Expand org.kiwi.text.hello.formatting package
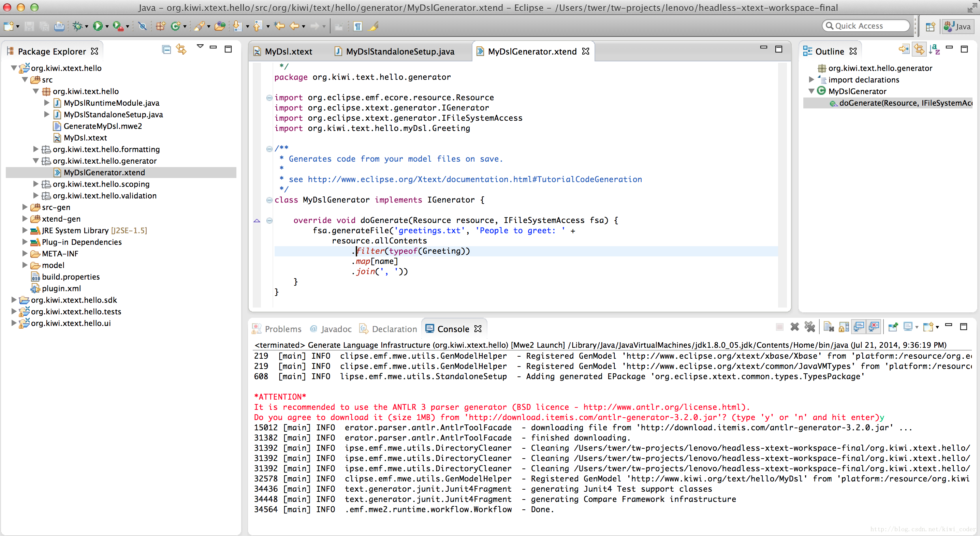The width and height of the screenshot is (980, 536). click(x=36, y=149)
